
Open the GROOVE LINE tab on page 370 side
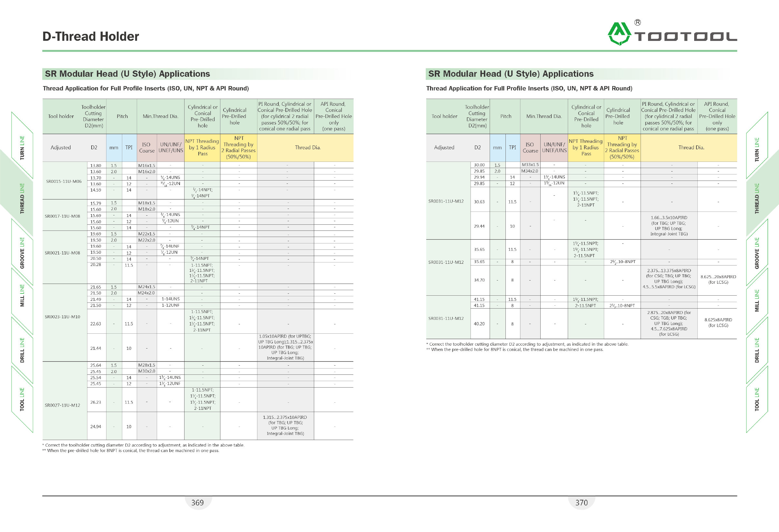[x=757, y=253]
